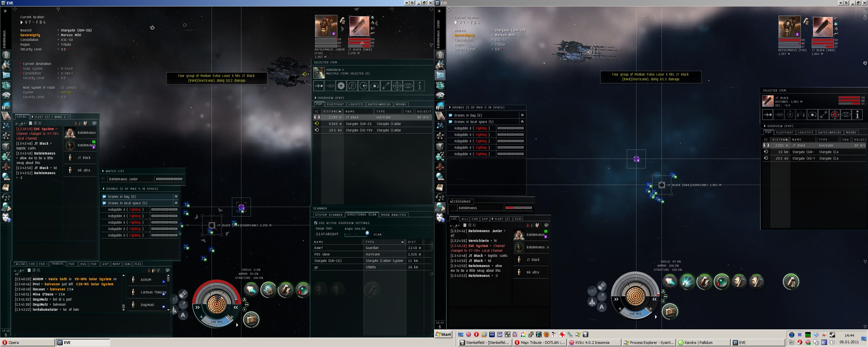The image size is (868, 347).
Task: Toggle Autopilot 'A' button on left client HUD
Action: 183,315
